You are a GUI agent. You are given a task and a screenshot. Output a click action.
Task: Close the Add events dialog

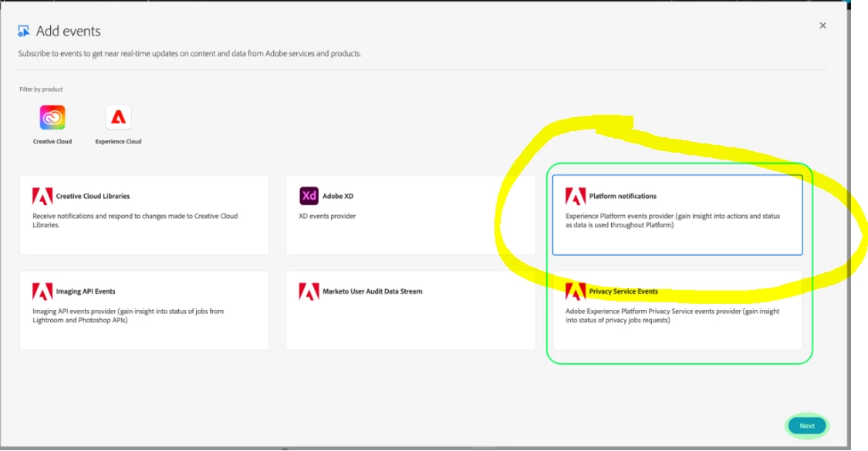click(822, 25)
